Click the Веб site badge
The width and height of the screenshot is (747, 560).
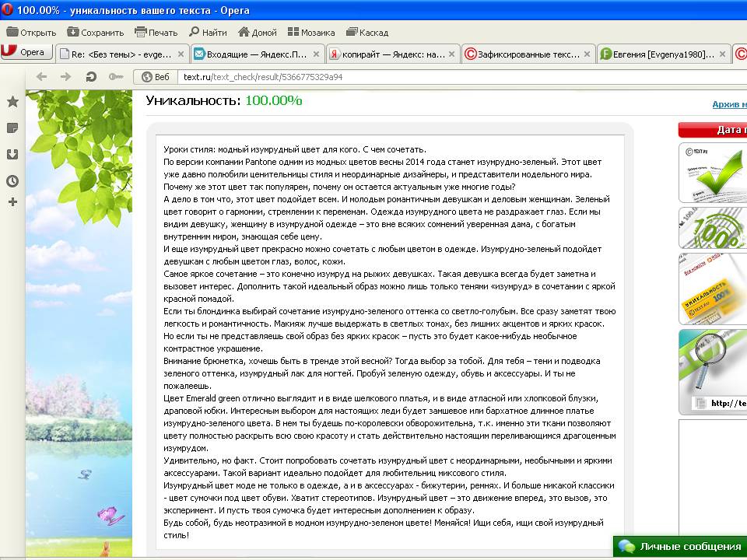click(156, 77)
